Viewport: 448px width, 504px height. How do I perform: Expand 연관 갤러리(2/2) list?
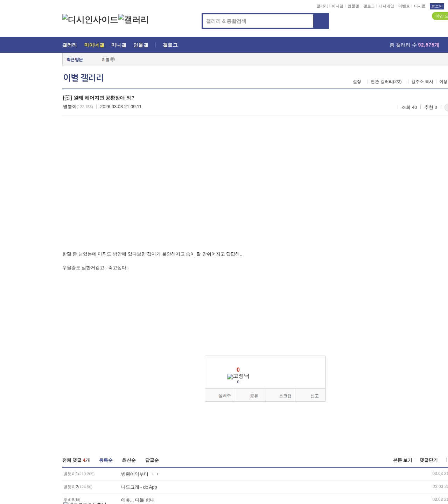tap(386, 82)
